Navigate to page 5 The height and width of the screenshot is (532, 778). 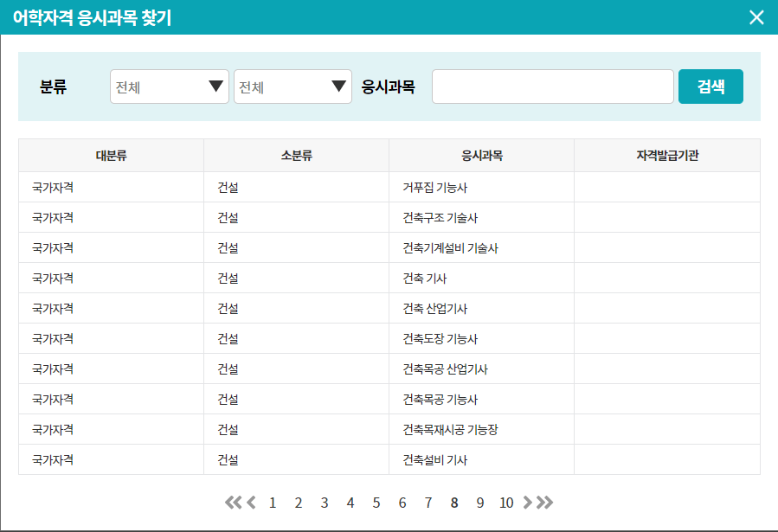tap(376, 503)
